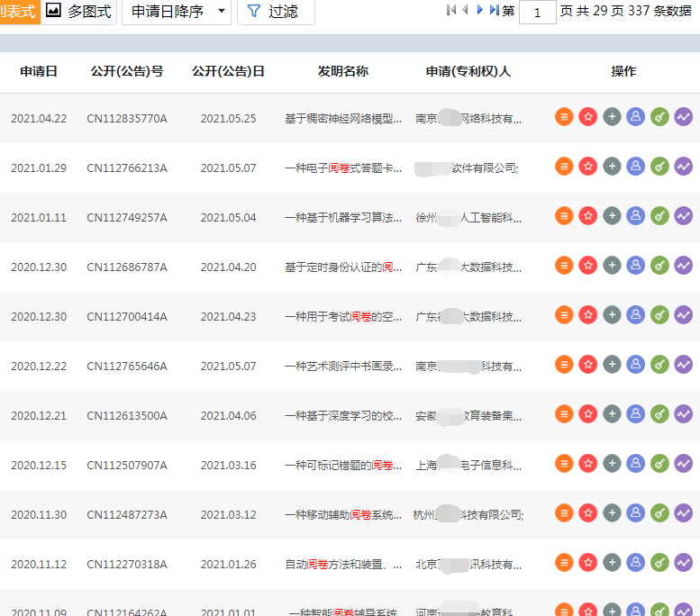This screenshot has width=700, height=616.
Task: Click purple trend icon in CN112766213A row
Action: (684, 167)
